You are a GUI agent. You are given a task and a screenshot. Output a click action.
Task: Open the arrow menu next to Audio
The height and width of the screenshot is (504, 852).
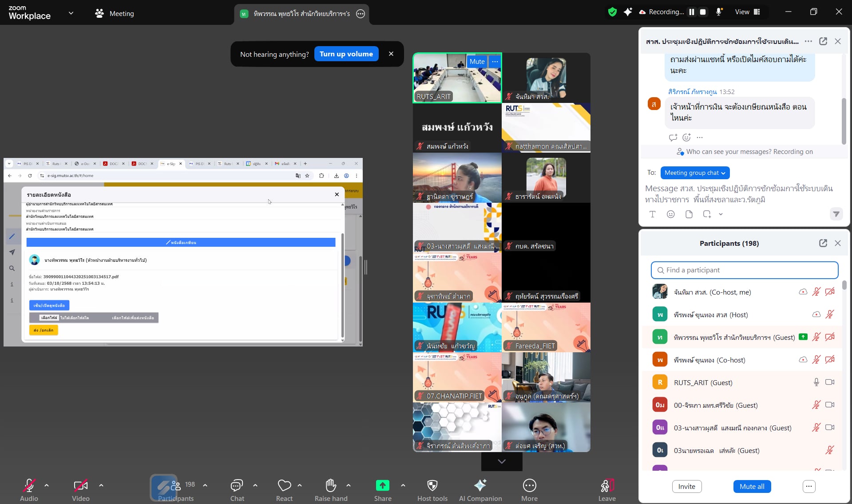coord(47,485)
